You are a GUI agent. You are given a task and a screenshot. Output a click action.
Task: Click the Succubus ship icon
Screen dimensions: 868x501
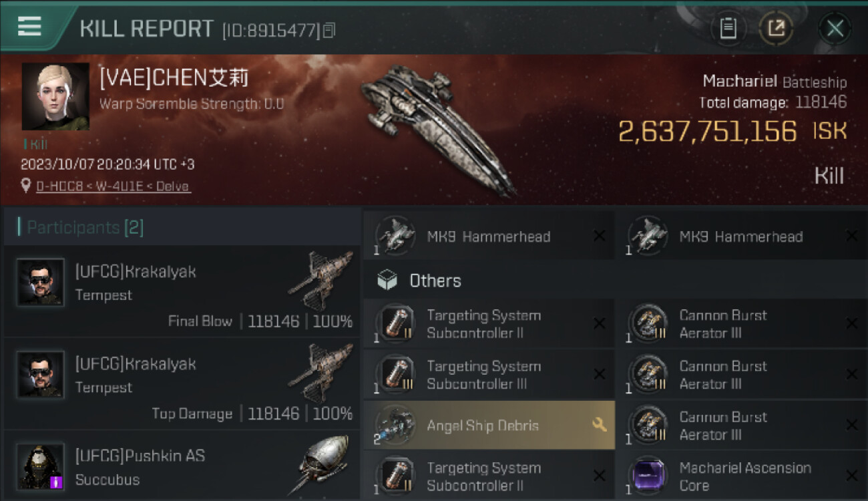[x=322, y=465]
